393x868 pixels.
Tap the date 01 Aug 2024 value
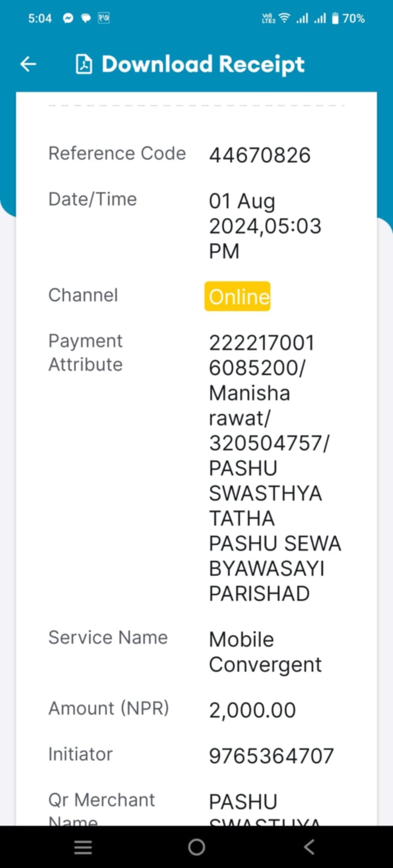tap(265, 226)
